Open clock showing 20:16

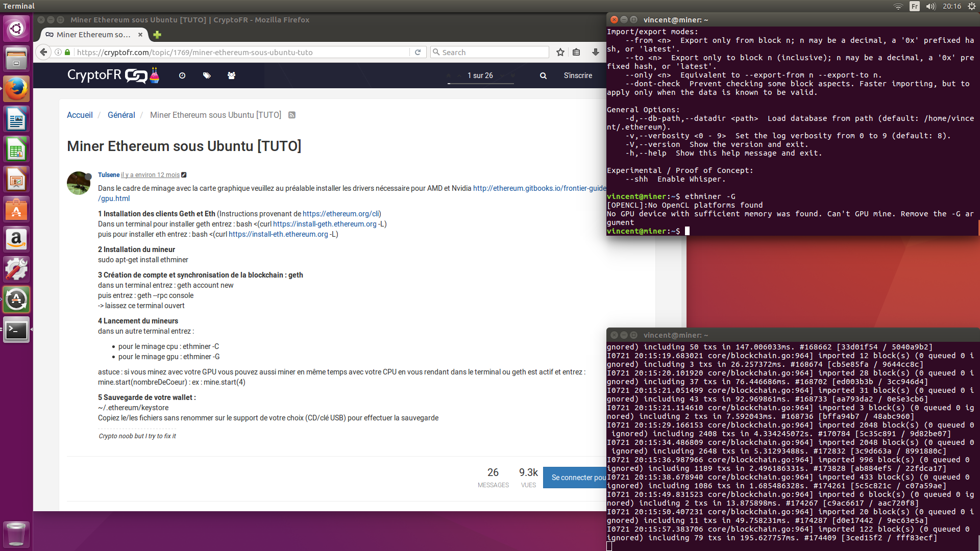coord(952,6)
